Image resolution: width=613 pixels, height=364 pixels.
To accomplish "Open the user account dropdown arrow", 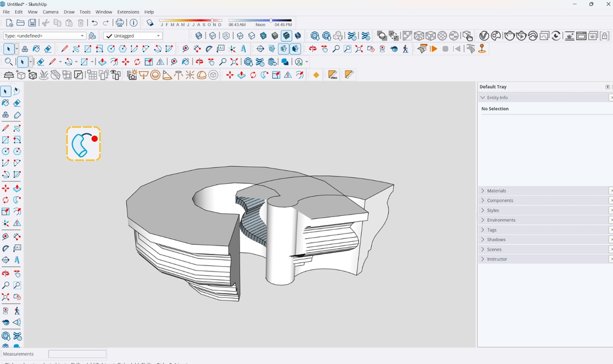I will (307, 62).
